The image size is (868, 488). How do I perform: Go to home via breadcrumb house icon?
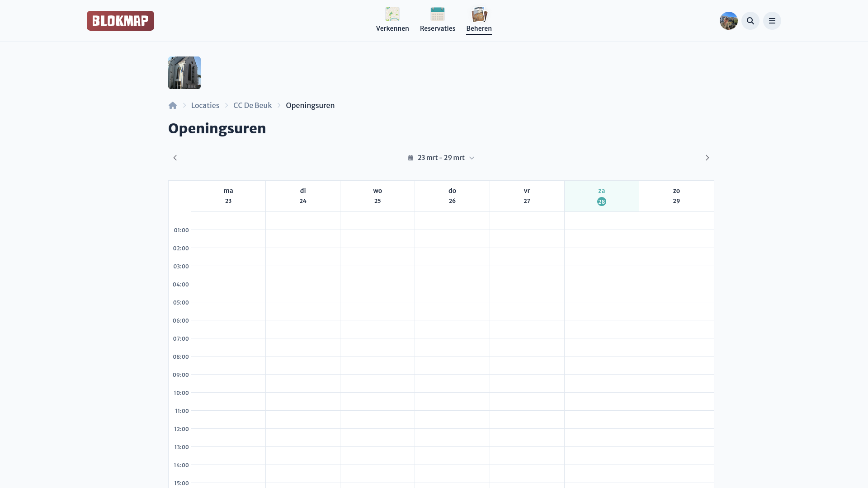[x=173, y=105]
